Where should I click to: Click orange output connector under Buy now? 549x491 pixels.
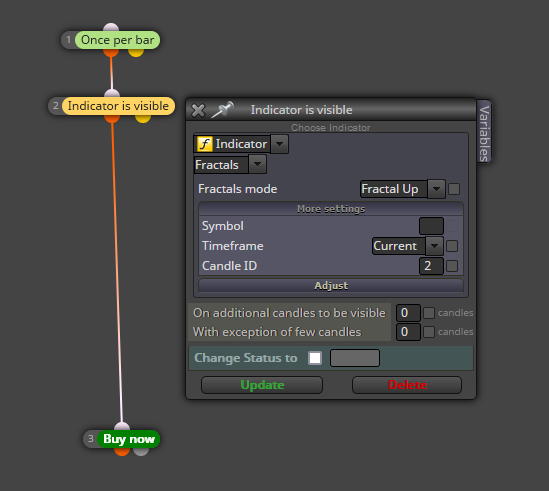[122, 452]
